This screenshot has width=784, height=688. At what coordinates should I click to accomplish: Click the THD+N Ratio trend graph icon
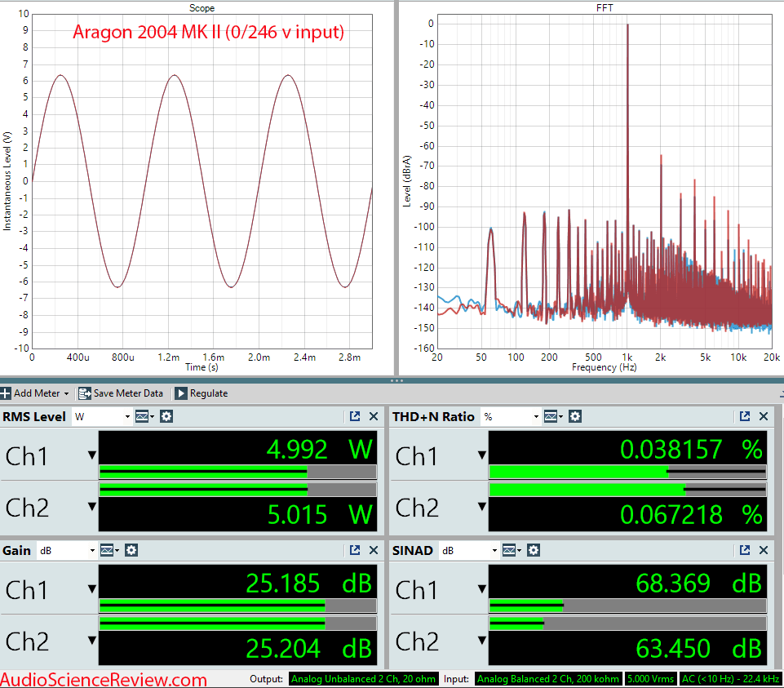pos(549,416)
